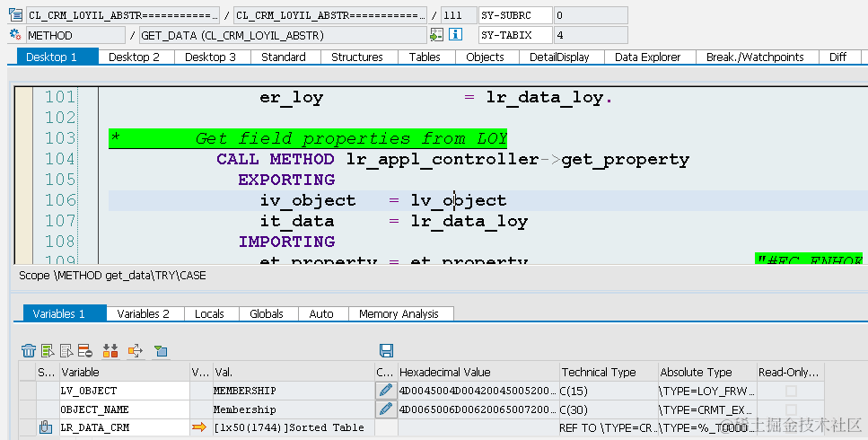Viewport: 868px width, 440px height.
Task: Click the MEMBERSHIP value cell
Action: pyautogui.click(x=294, y=391)
